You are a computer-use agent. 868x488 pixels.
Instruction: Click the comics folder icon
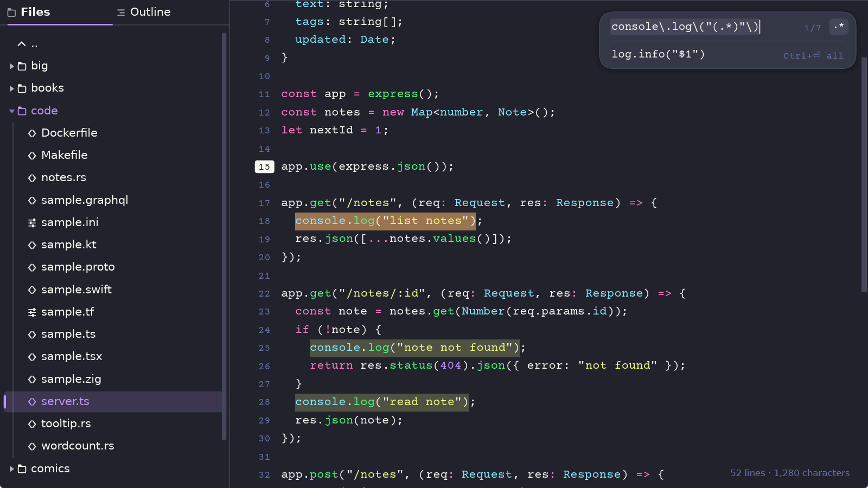tap(22, 468)
